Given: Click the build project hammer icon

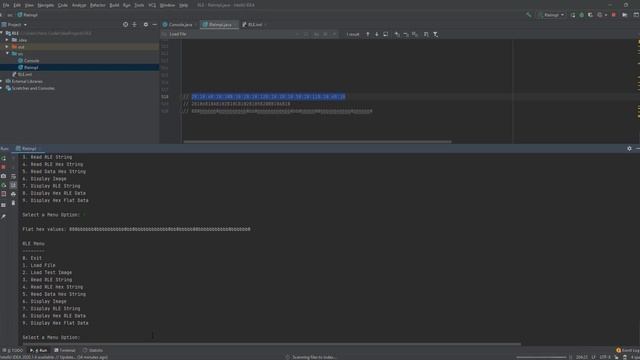Looking at the screenshot, I should [x=529, y=15].
